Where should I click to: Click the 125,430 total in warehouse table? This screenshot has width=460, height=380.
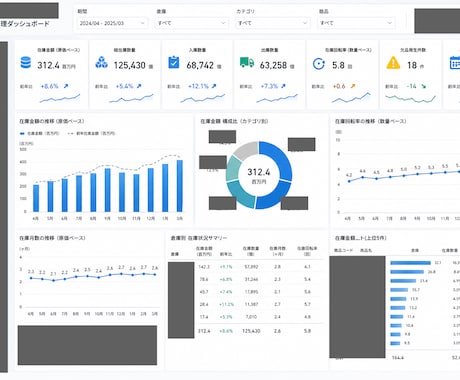click(251, 331)
